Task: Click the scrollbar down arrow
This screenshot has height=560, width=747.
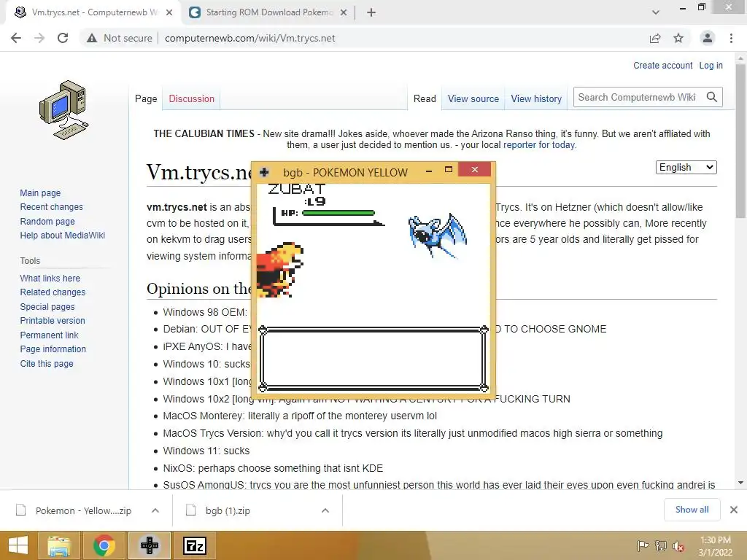Action: (740, 483)
